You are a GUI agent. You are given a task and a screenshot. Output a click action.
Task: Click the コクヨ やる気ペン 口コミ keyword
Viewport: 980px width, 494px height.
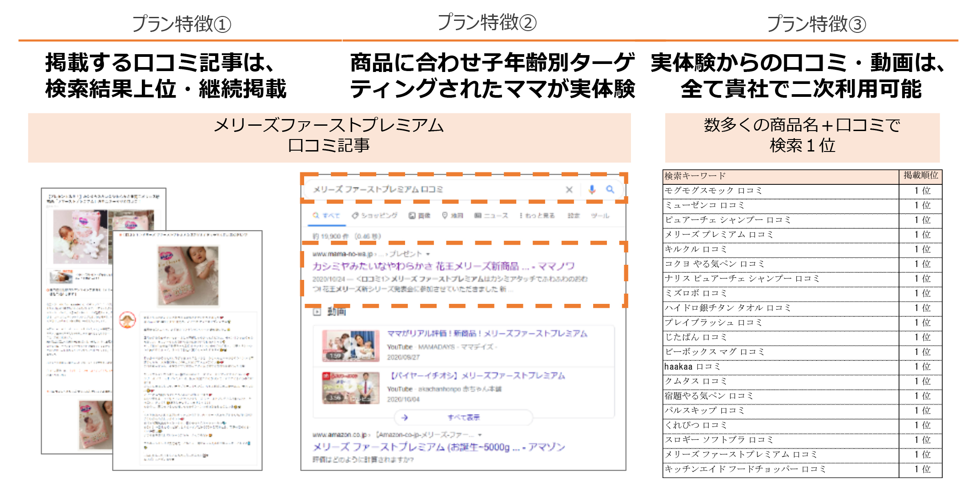[x=715, y=264]
